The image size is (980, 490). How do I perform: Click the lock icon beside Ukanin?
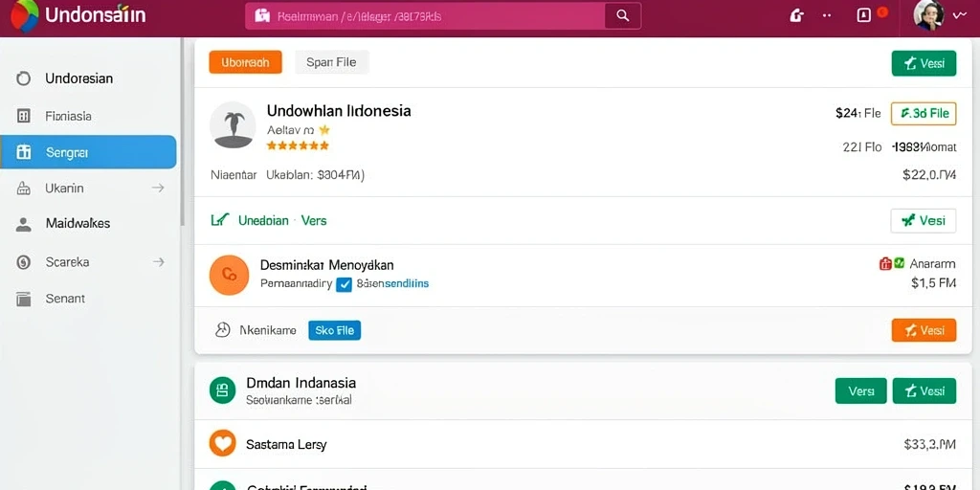click(x=23, y=189)
